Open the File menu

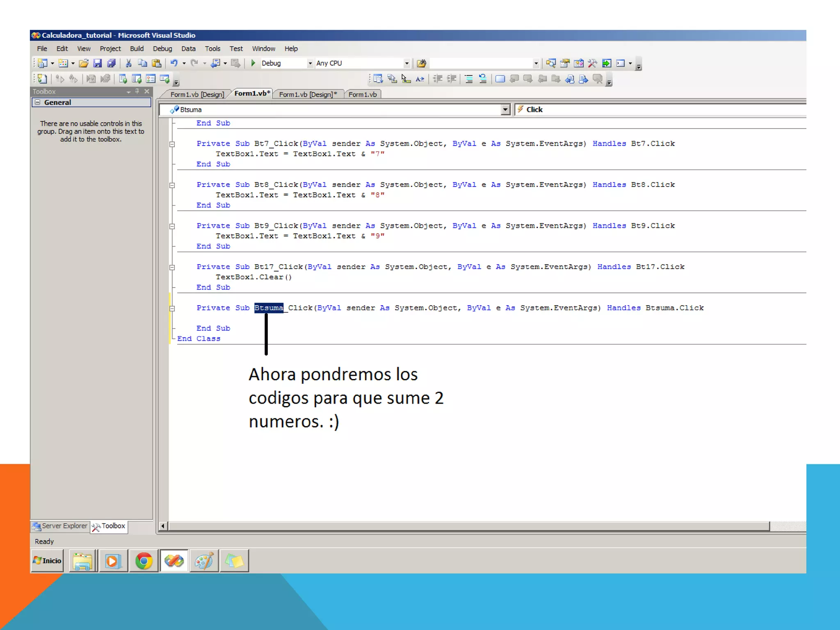tap(42, 48)
